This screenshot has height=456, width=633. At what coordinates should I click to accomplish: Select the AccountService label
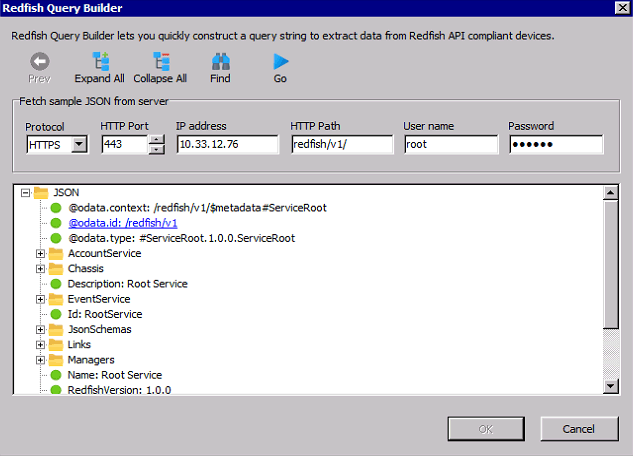[105, 253]
